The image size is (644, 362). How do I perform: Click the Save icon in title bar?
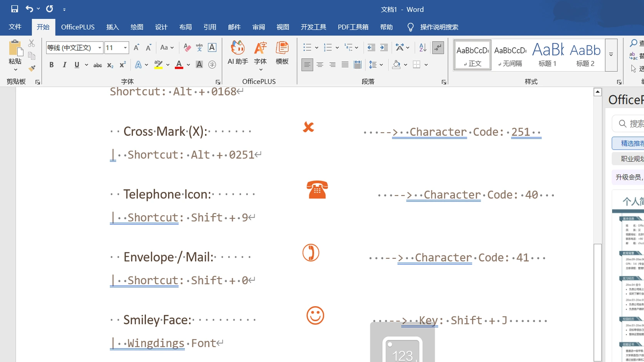click(14, 9)
